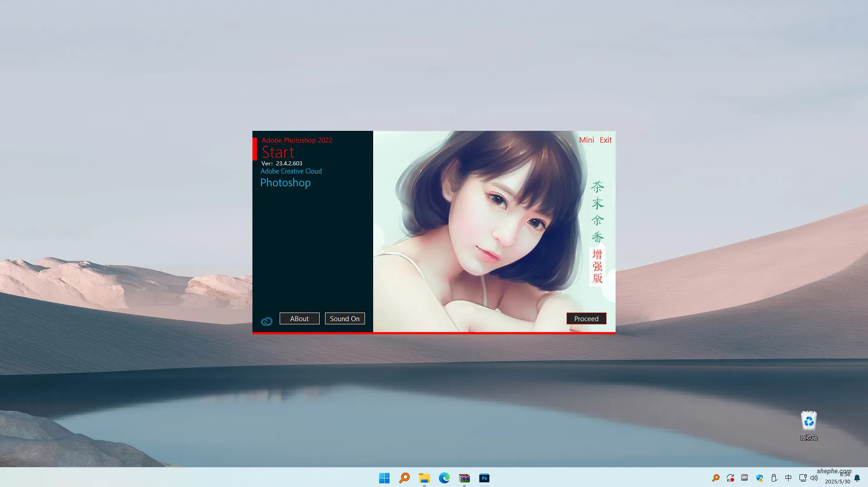This screenshot has width=868, height=487.
Task: Click the Adobe Creative Cloud logo
Action: (x=266, y=321)
